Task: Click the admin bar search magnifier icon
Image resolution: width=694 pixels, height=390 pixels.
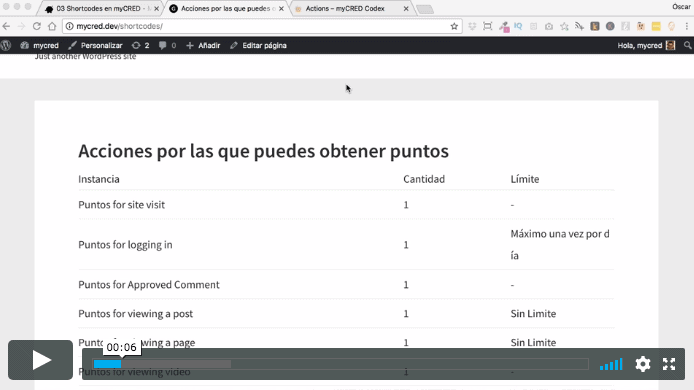Action: [x=687, y=46]
